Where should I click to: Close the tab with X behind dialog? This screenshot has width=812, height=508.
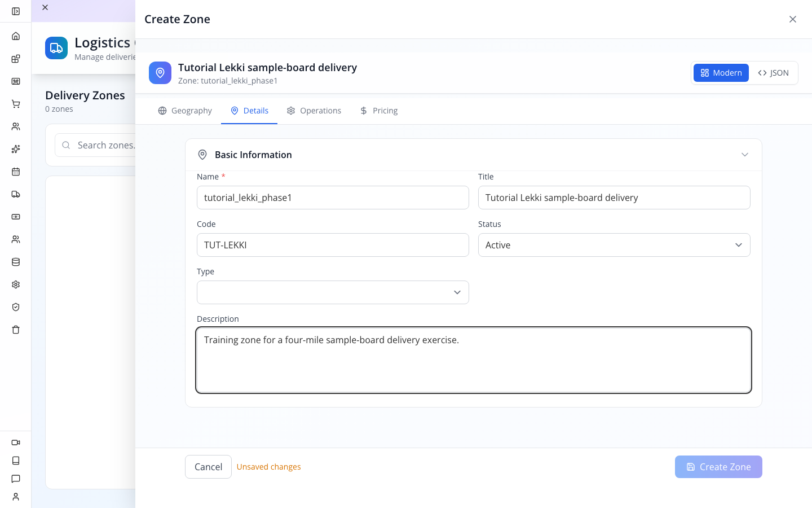45,7
